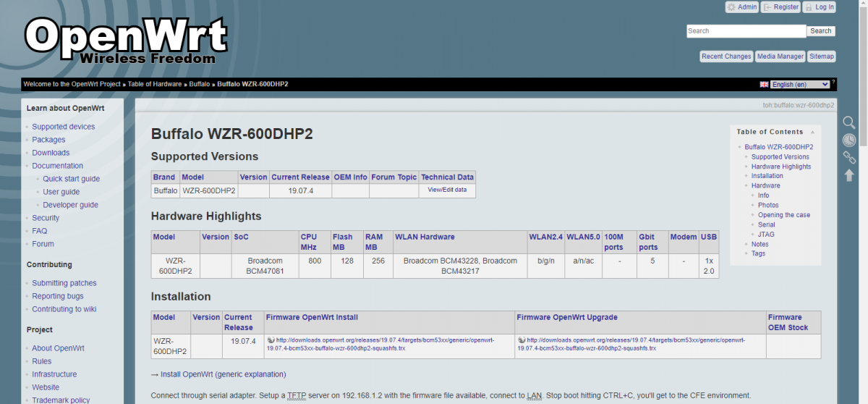
Task: Open the Sitemap
Action: tap(822, 56)
